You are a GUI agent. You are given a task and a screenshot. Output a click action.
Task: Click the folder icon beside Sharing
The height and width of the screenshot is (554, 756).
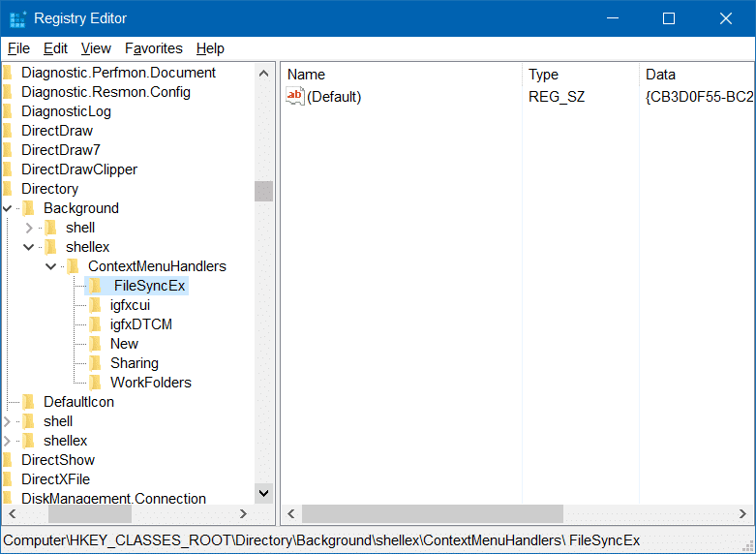coord(96,363)
